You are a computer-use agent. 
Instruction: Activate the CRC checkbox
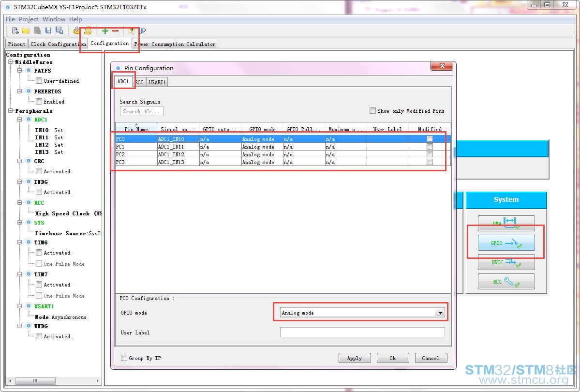[39, 171]
